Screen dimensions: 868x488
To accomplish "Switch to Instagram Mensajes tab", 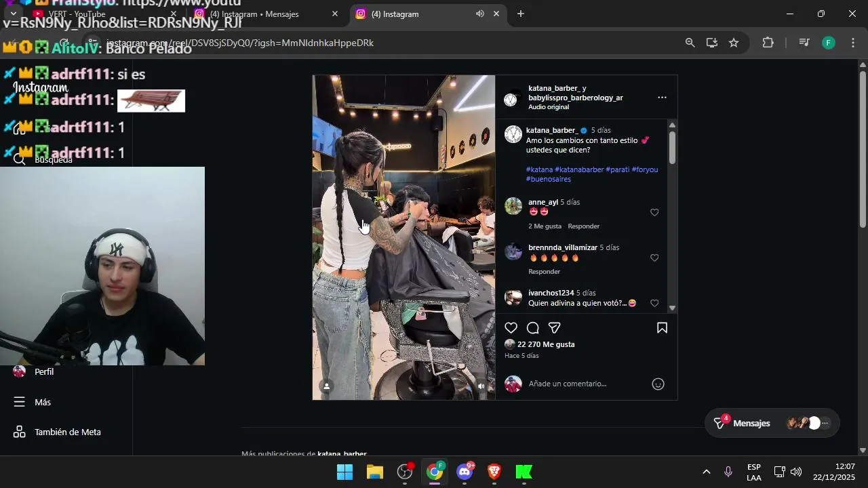I will [266, 14].
